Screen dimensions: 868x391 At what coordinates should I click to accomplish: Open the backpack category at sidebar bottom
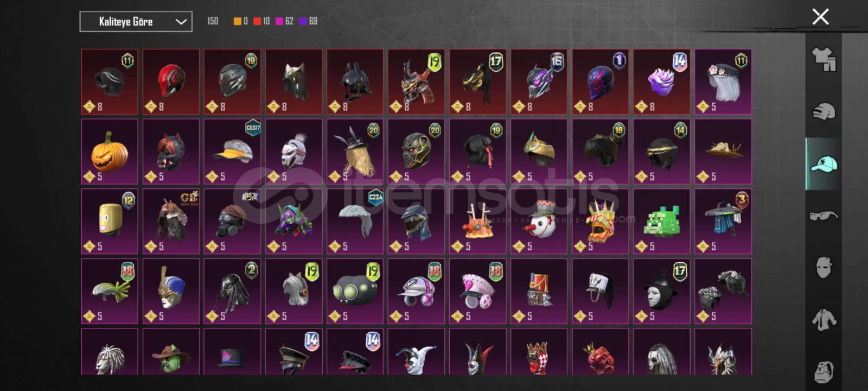[824, 371]
